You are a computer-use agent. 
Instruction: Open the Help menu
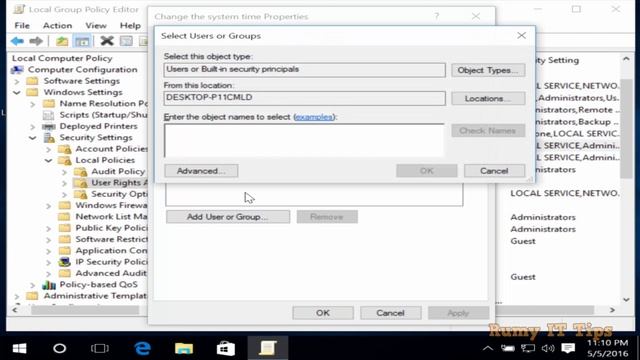pyautogui.click(x=130, y=26)
